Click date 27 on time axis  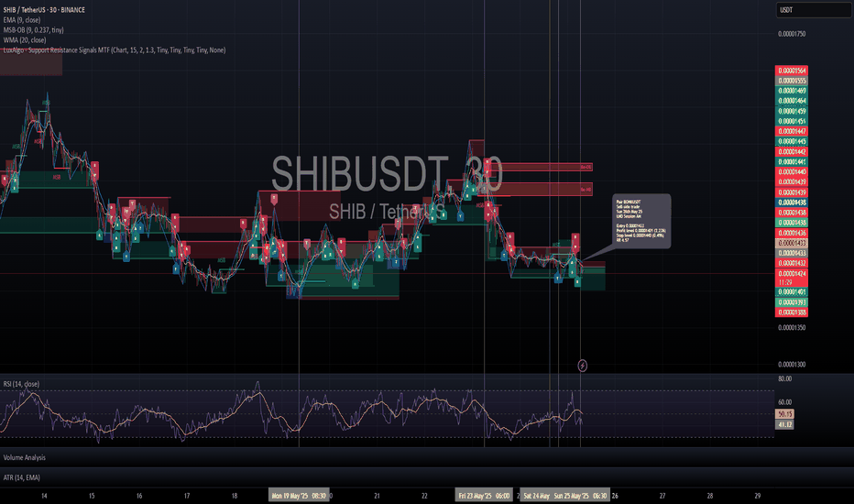(x=662, y=496)
